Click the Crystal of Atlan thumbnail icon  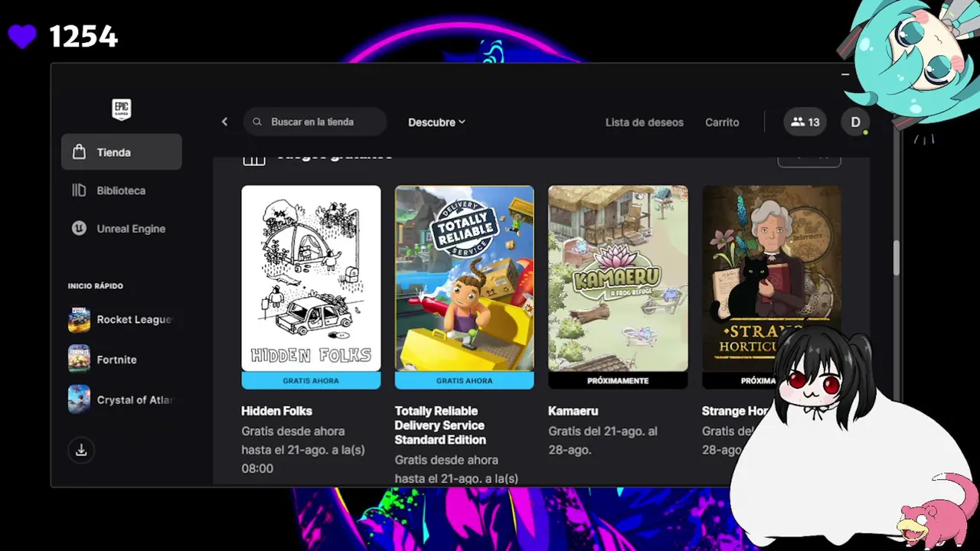coord(79,399)
